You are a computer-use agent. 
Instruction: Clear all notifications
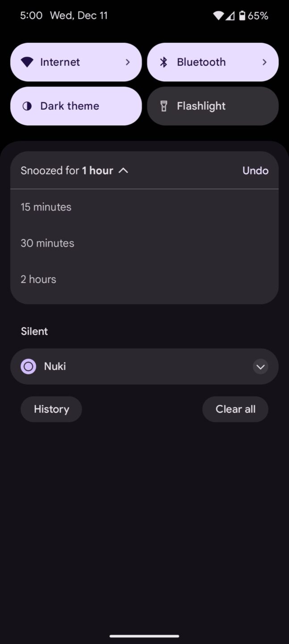click(x=235, y=409)
